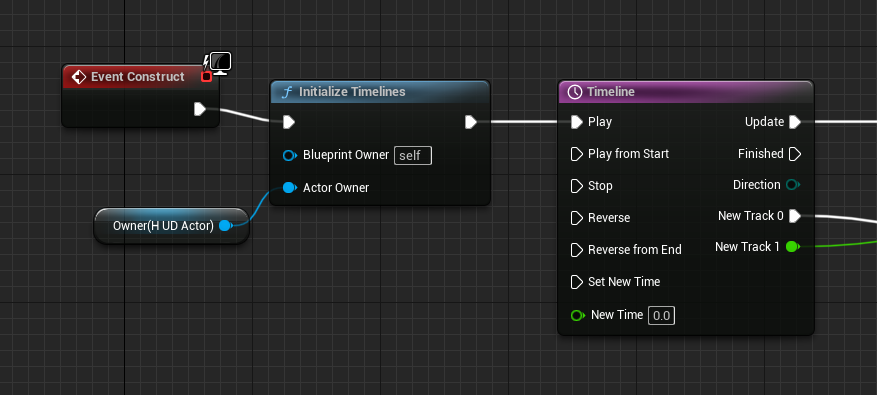Image resolution: width=877 pixels, height=395 pixels.
Task: Click the Update label on Timeline
Action: click(x=764, y=122)
